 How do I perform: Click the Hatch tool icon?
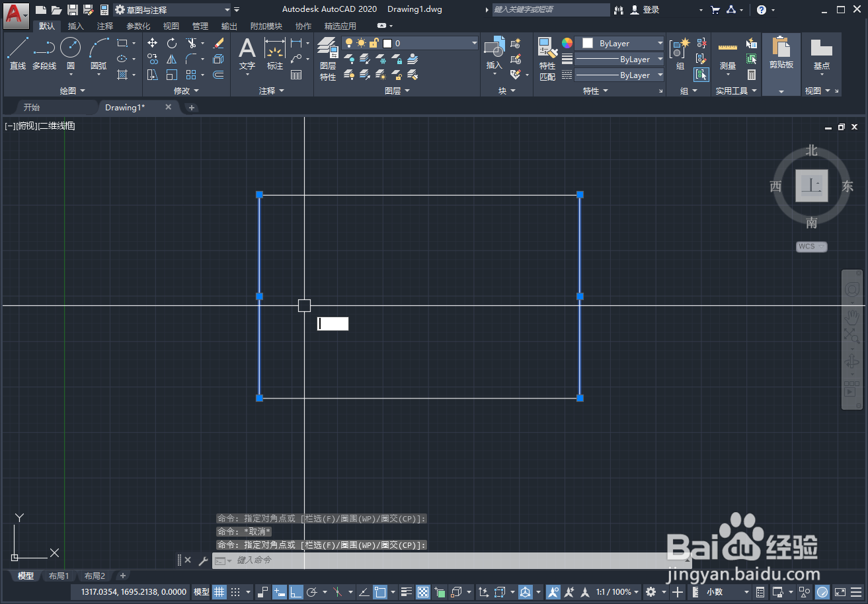pos(122,75)
